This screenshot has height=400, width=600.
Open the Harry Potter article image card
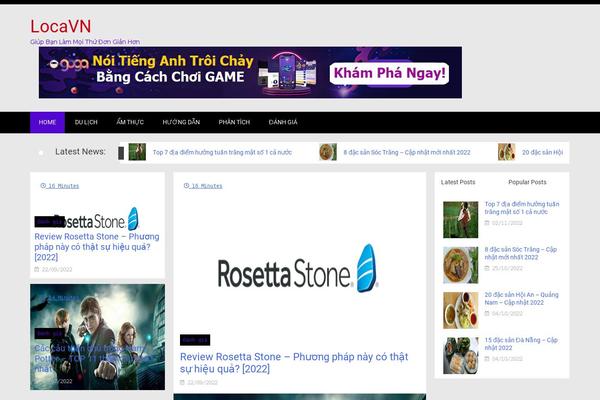(98, 337)
